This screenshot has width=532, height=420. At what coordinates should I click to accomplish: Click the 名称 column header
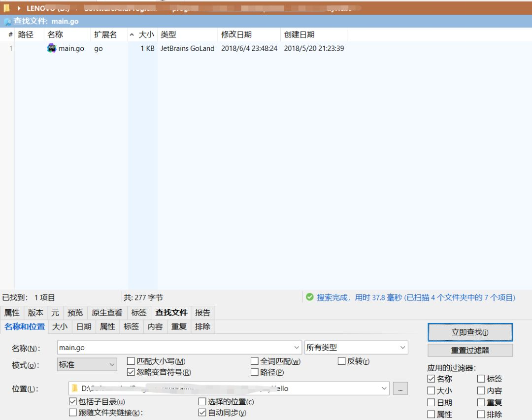point(67,34)
